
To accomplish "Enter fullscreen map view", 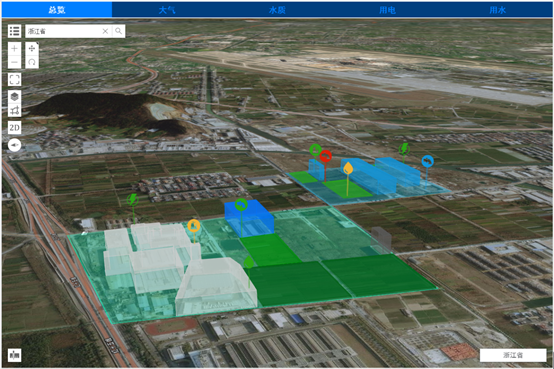I will click(x=14, y=80).
